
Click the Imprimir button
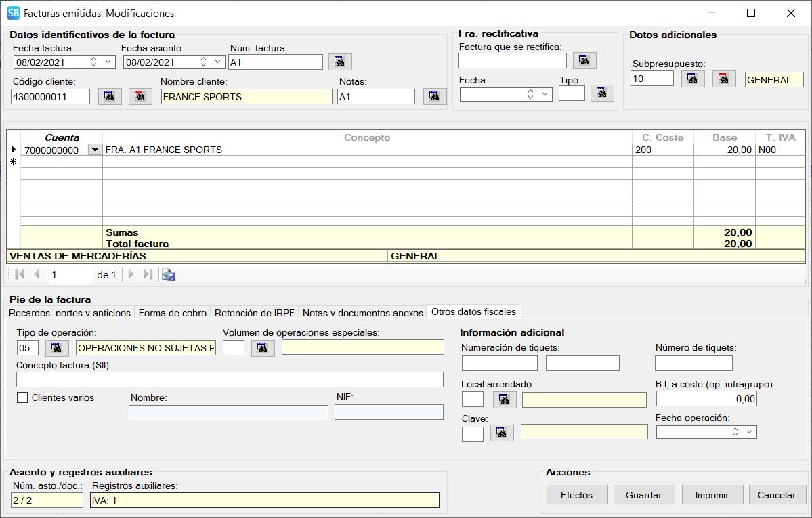click(712, 495)
